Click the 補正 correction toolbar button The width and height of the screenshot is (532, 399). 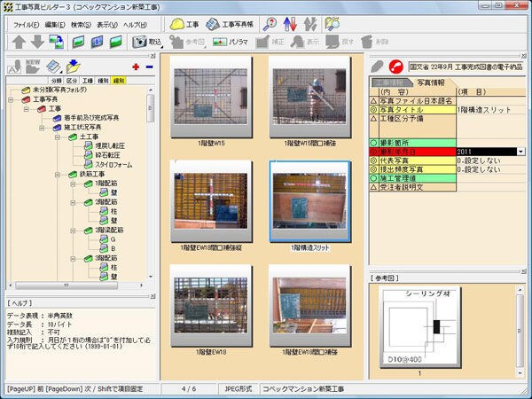point(270,42)
